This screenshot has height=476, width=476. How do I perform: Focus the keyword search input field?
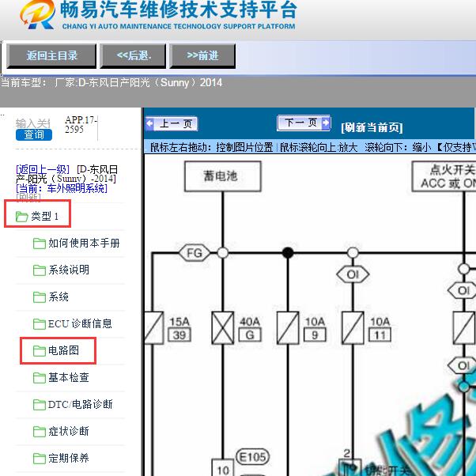click(x=32, y=123)
